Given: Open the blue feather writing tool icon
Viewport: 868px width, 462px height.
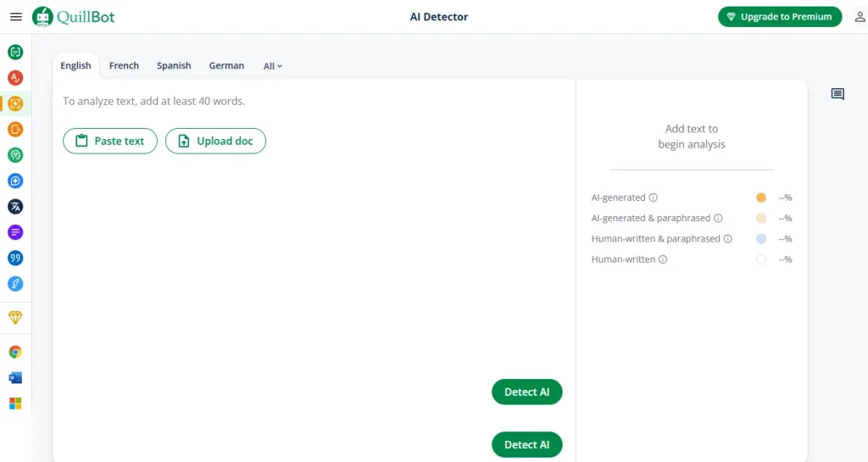Looking at the screenshot, I should (15, 284).
